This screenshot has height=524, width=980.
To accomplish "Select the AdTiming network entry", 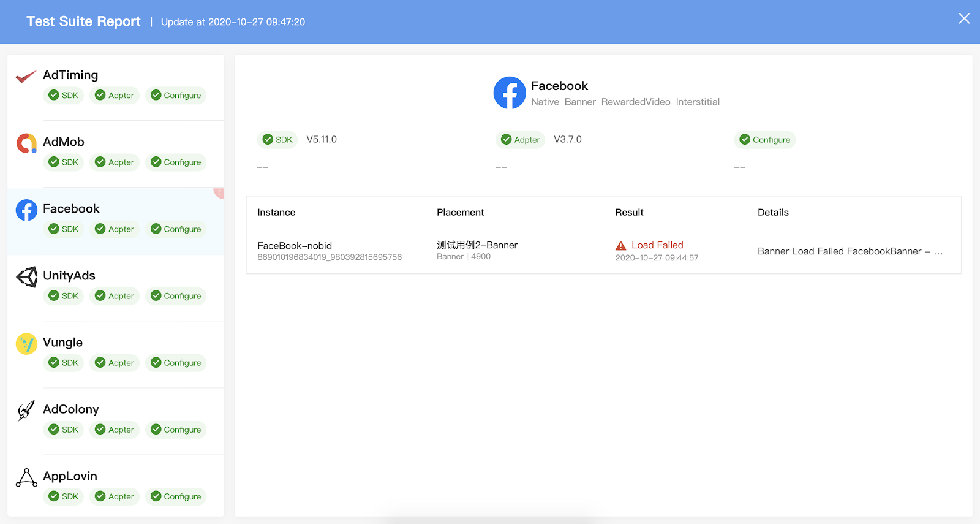I will (116, 88).
